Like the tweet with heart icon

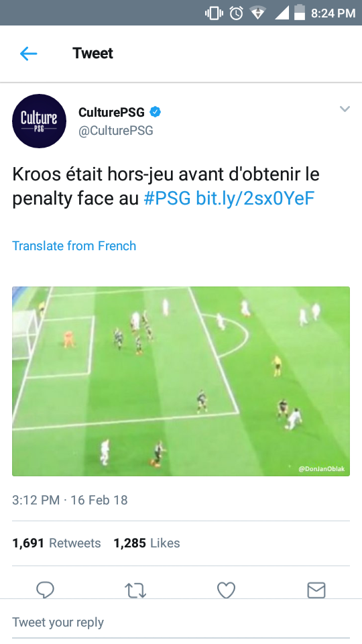click(x=226, y=590)
